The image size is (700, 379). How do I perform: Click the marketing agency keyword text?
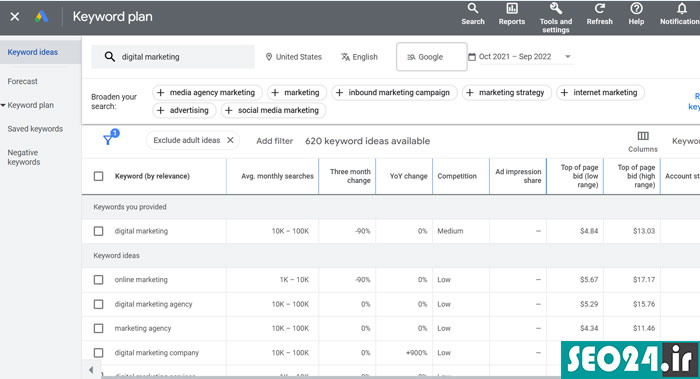click(142, 328)
